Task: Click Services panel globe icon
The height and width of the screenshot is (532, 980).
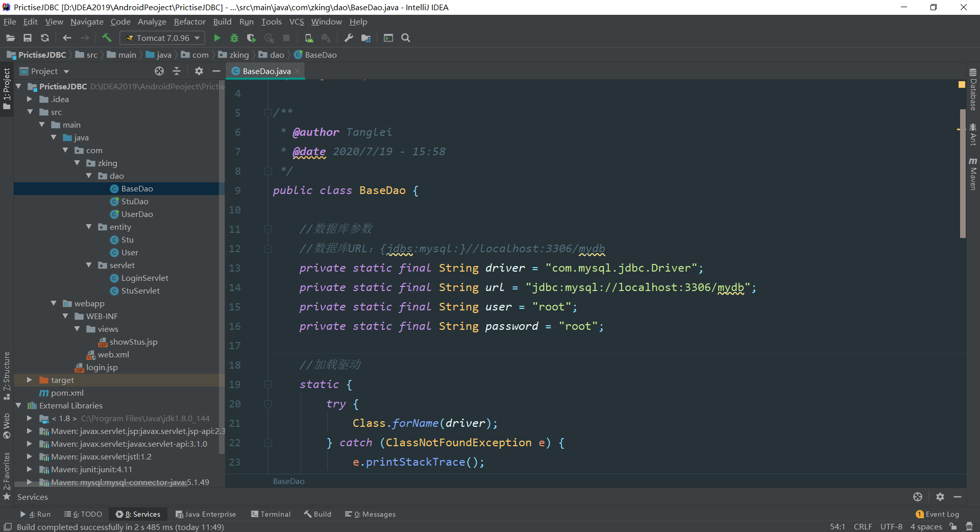Action: coord(918,497)
